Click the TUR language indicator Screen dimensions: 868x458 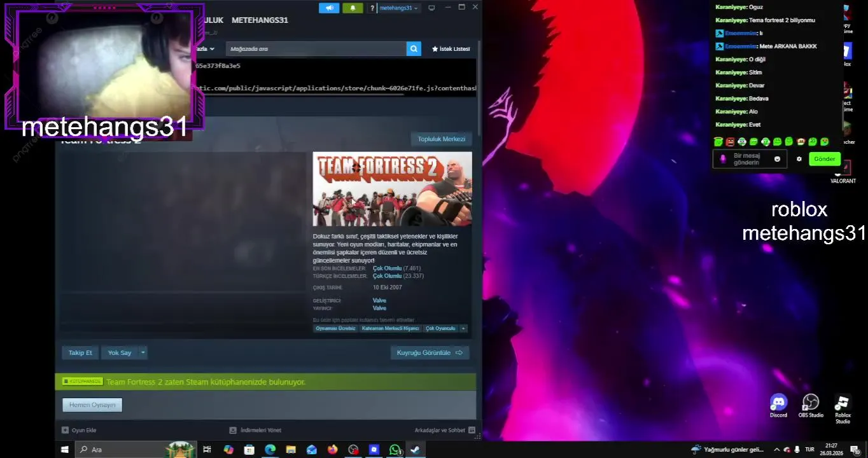(809, 450)
